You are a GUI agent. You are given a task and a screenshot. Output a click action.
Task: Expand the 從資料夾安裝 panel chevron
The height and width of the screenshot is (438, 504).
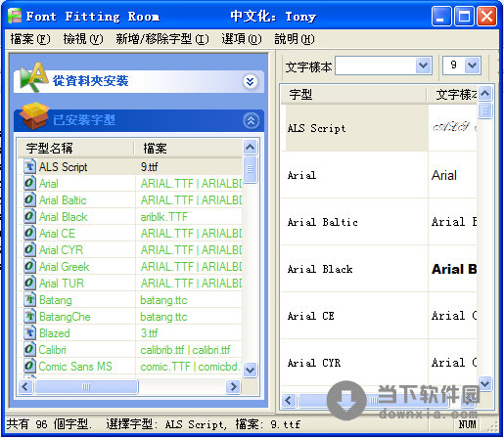coord(251,81)
